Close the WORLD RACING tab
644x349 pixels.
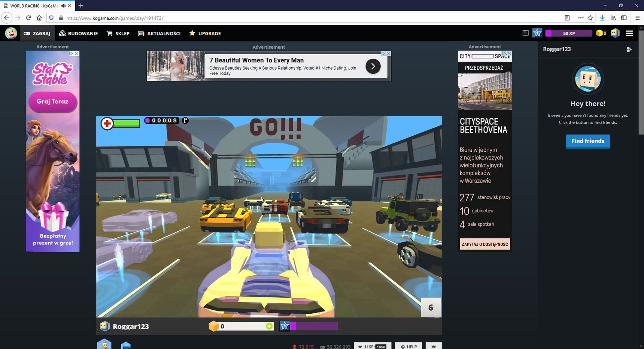point(70,6)
